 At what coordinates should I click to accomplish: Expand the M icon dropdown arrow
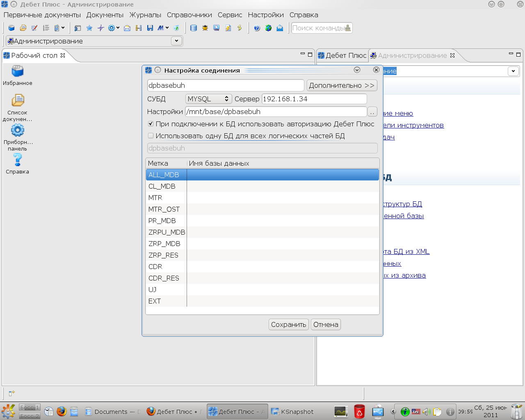click(x=167, y=28)
